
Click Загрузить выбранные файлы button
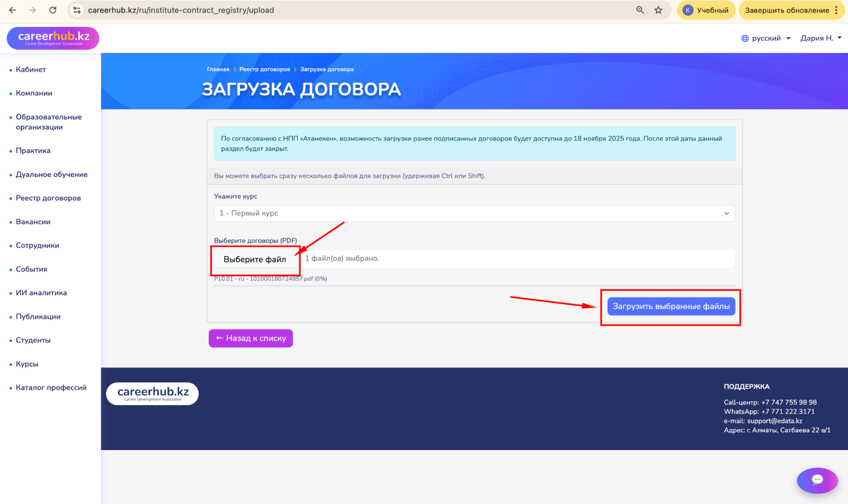click(x=671, y=306)
